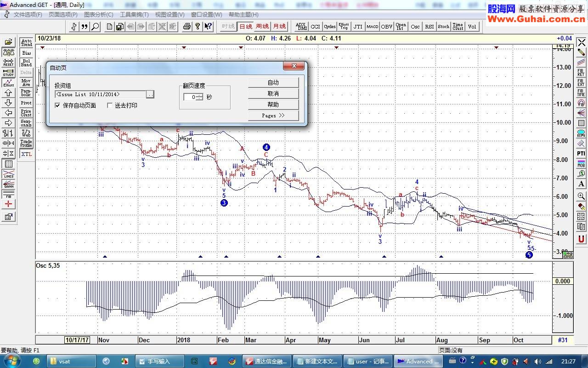The width and height of the screenshot is (588, 368).
Task: Click the printer icon in top toolbar
Action: 187,27
